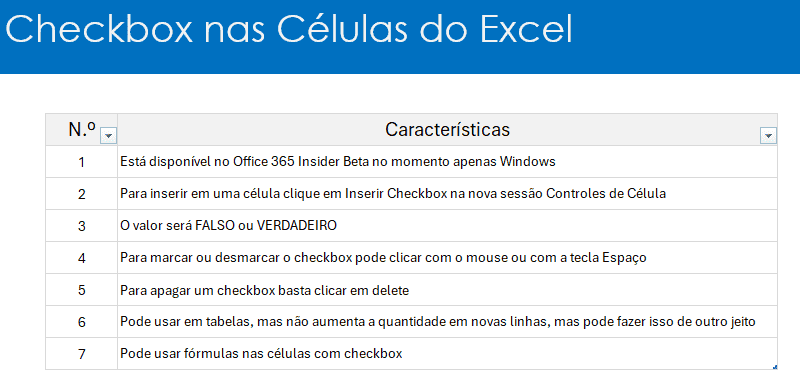Open the Características column filter dropdown
Screen dimensions: 800x390
click(x=768, y=136)
